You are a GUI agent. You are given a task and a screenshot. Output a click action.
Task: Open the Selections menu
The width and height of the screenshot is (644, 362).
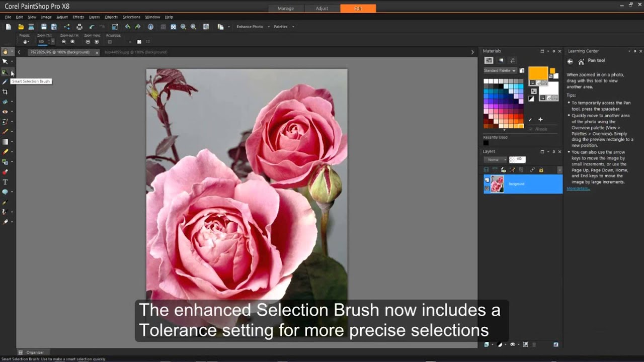click(131, 17)
